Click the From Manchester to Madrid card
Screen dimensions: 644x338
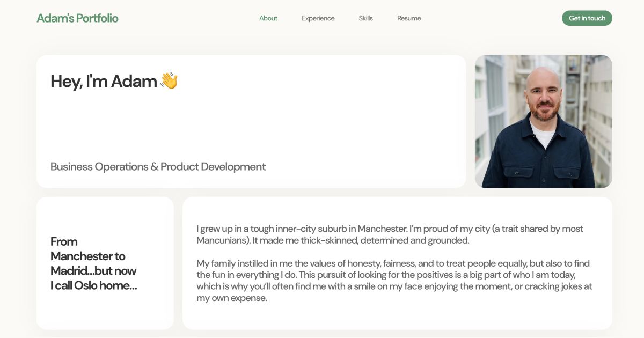105,263
